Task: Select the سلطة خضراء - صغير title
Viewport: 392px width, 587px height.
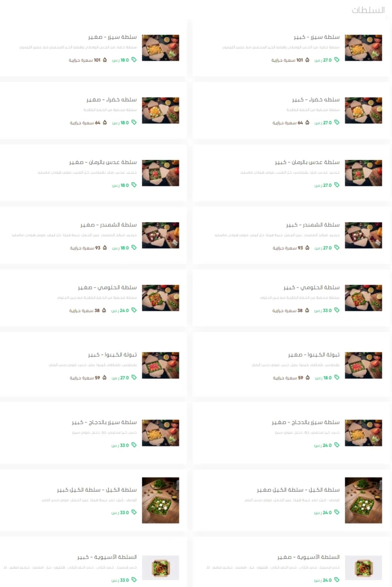Action: [x=112, y=100]
